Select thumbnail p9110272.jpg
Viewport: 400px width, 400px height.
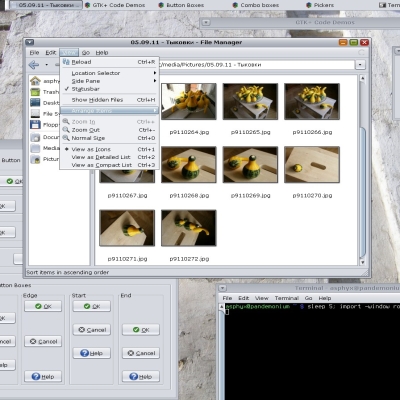[189, 228]
